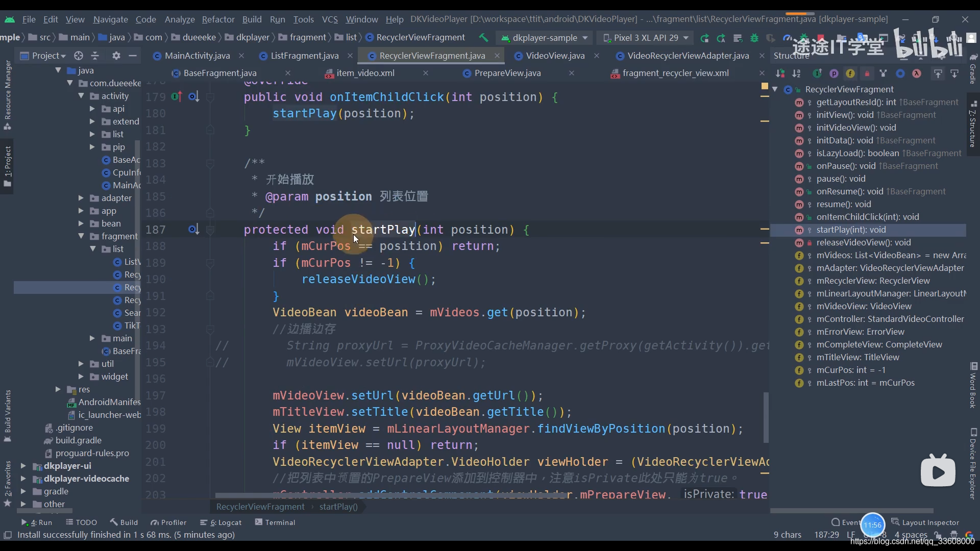Select mCurPos: int = -1 in Structure

click(851, 370)
